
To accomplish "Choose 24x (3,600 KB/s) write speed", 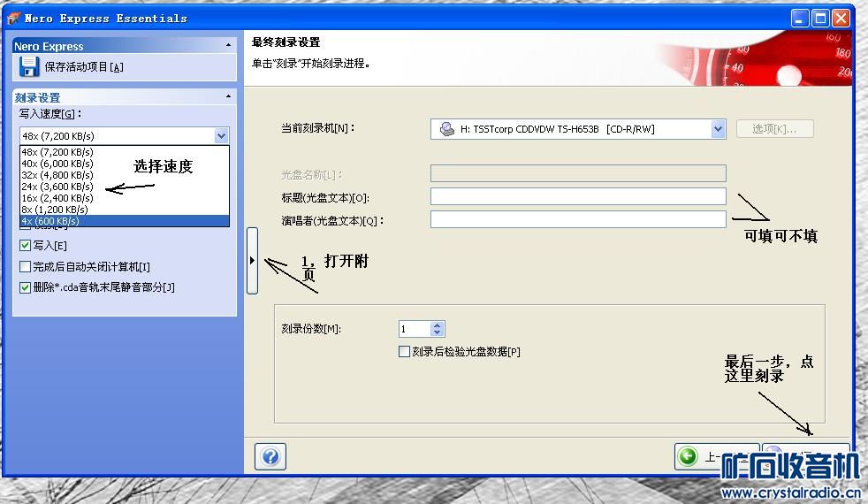I will 125,187.
